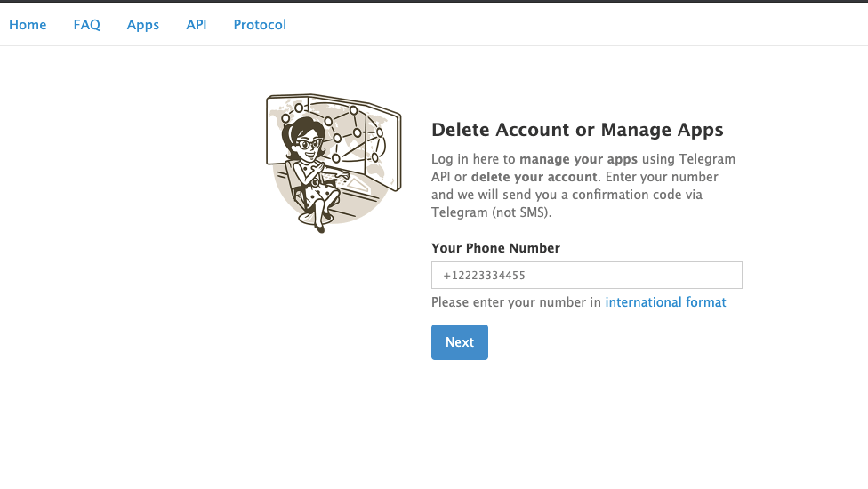Image resolution: width=868 pixels, height=489 pixels.
Task: Open the Apps navigation link
Action: (x=143, y=25)
